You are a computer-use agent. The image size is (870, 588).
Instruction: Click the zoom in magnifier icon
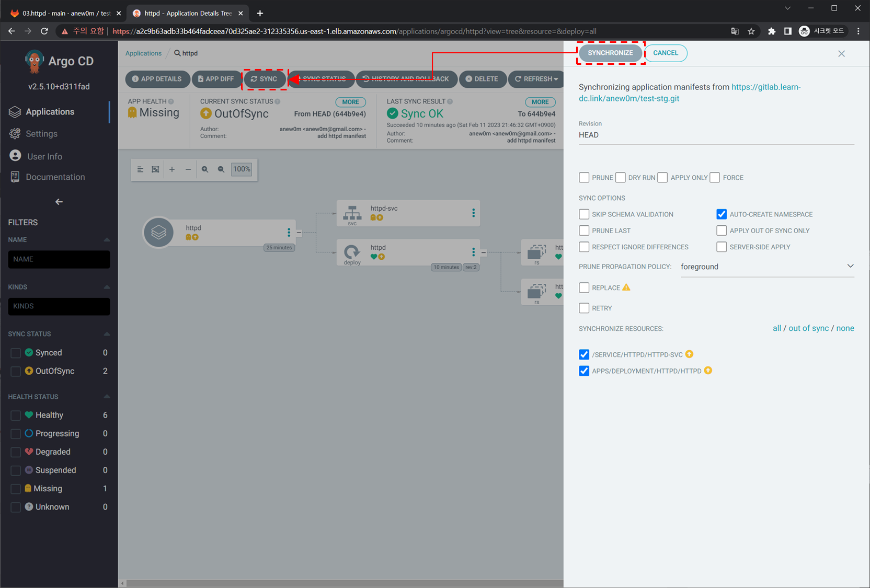click(x=205, y=169)
